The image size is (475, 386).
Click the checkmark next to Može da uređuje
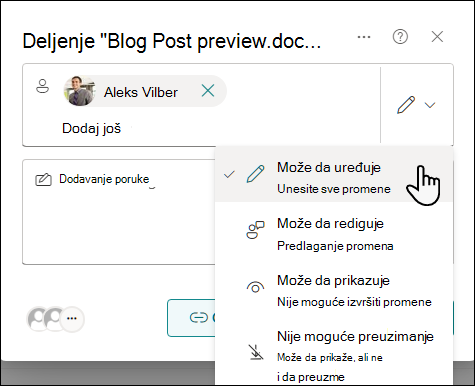(x=229, y=174)
